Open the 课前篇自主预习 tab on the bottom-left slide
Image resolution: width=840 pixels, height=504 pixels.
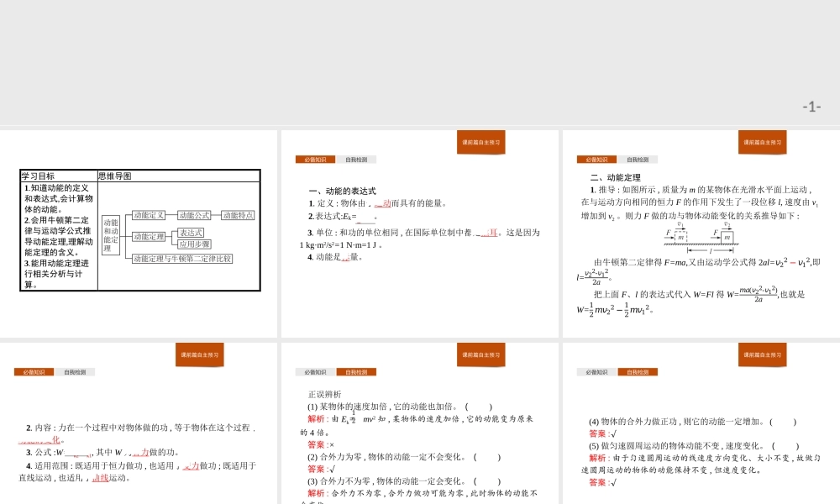pyautogui.click(x=202, y=354)
